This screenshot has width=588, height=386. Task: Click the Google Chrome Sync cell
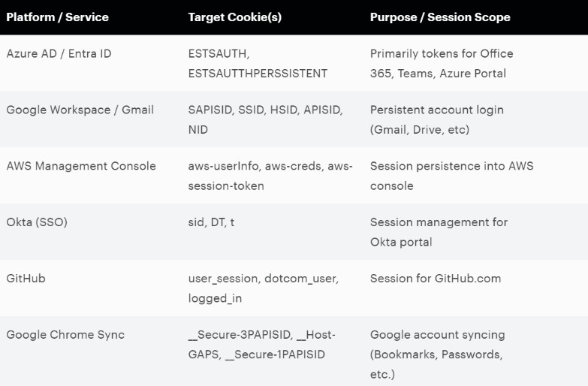pyautogui.click(x=65, y=335)
